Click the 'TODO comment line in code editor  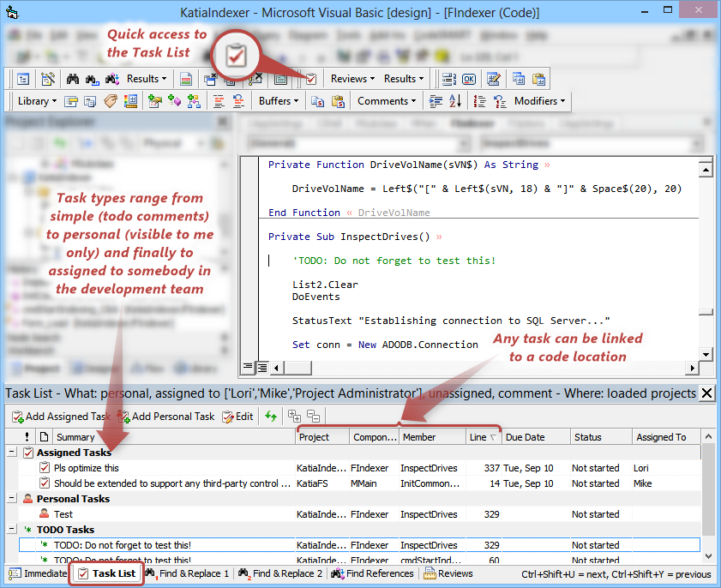point(394,261)
